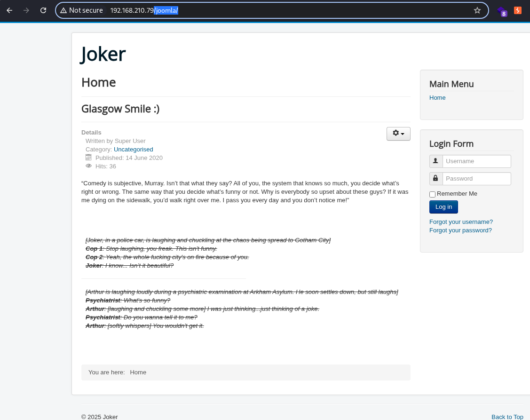The image size is (530, 420).
Task: Click the struck-through Cop 1 line
Action: (x=151, y=248)
